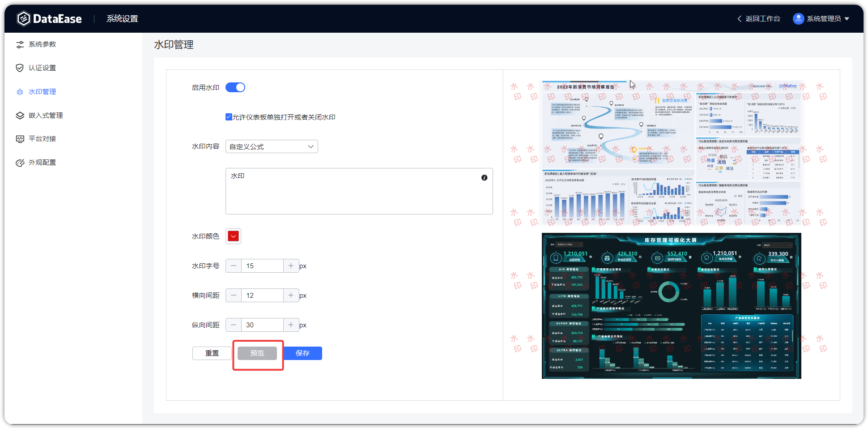Open the 水印内容 自定义公式 dropdown

pyautogui.click(x=272, y=146)
